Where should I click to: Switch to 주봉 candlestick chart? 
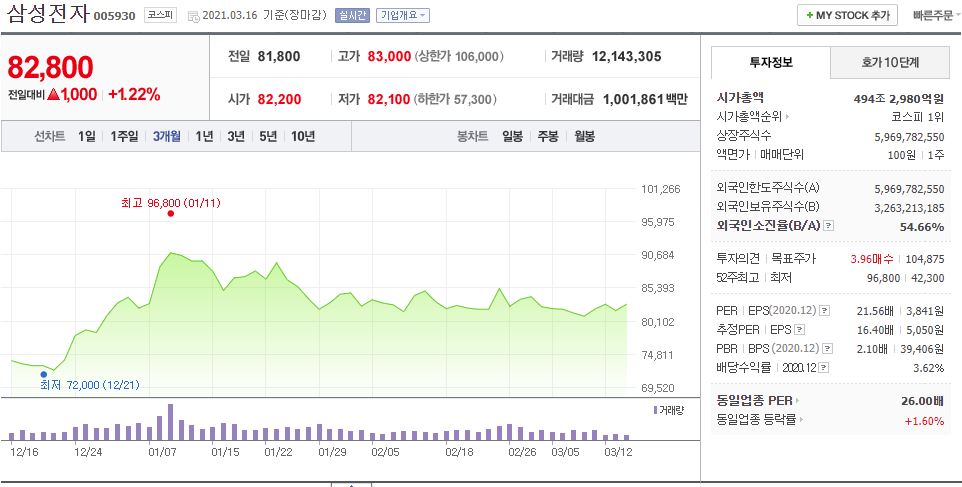click(548, 136)
